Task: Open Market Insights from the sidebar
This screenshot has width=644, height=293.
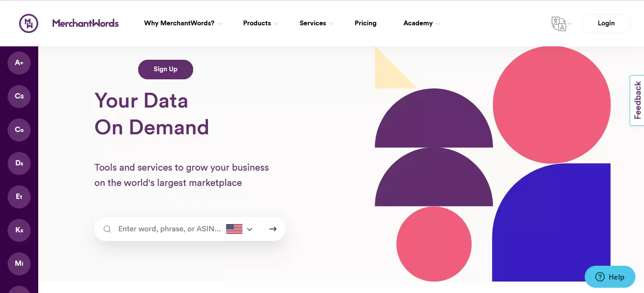Action: coord(19,263)
